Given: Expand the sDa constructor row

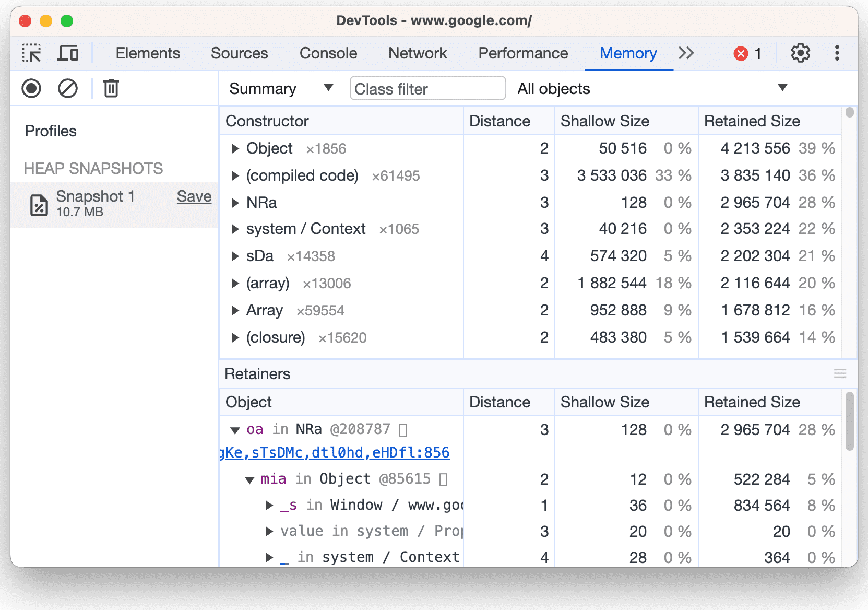Looking at the screenshot, I should pyautogui.click(x=235, y=256).
